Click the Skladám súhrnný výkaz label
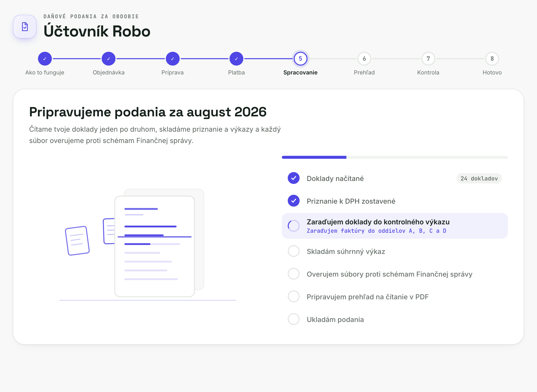Viewport: 537px width, 392px height. (x=346, y=251)
